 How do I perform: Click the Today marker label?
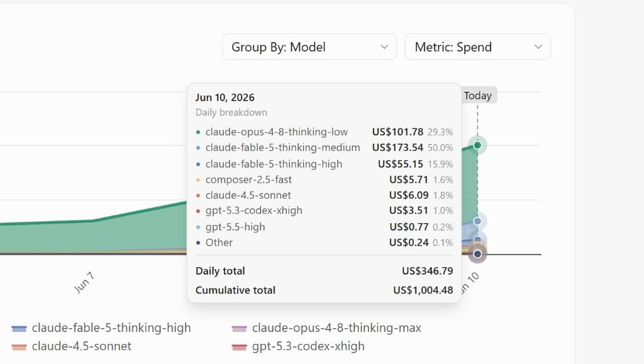click(x=478, y=95)
